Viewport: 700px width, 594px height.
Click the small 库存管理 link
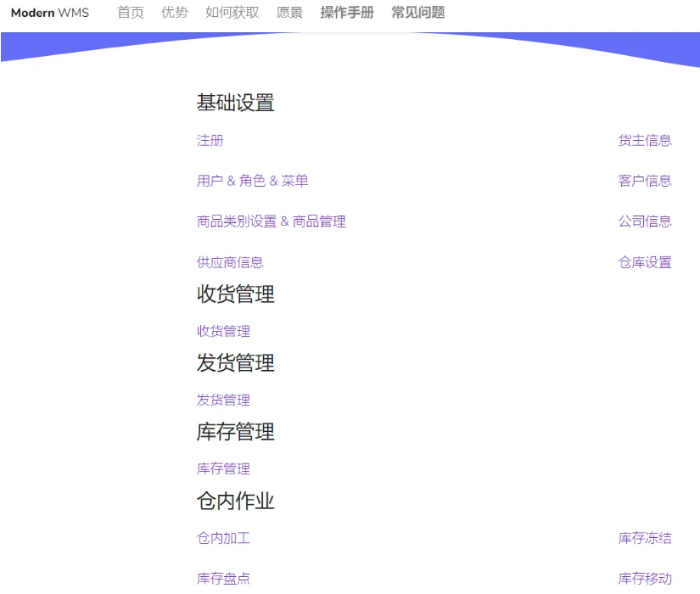223,468
